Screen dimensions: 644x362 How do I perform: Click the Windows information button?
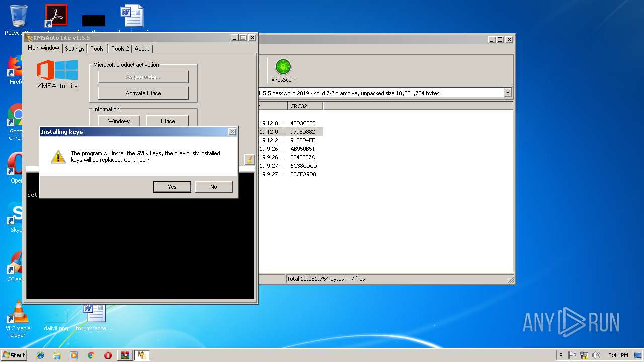click(119, 121)
